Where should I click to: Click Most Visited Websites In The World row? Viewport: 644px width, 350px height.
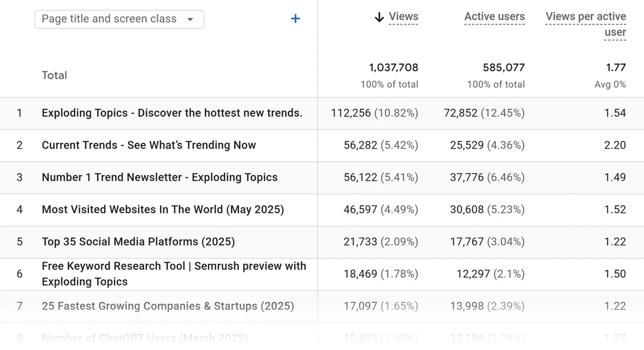pyautogui.click(x=163, y=210)
